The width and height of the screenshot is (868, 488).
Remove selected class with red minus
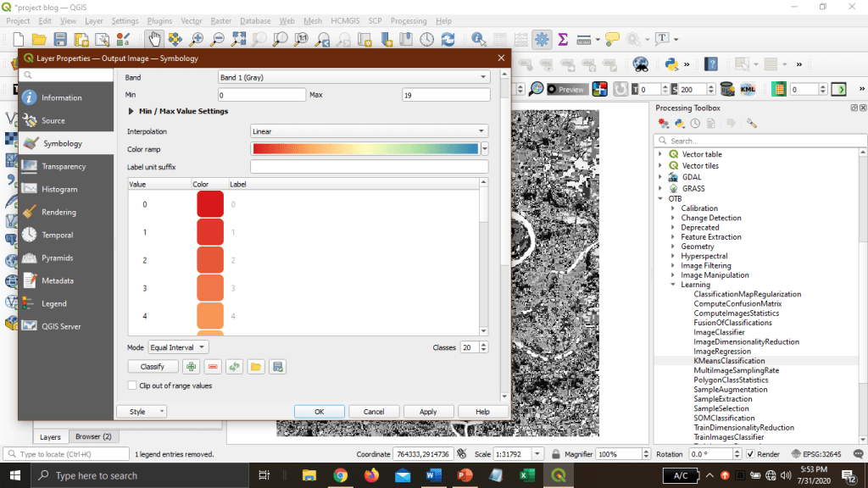point(213,366)
